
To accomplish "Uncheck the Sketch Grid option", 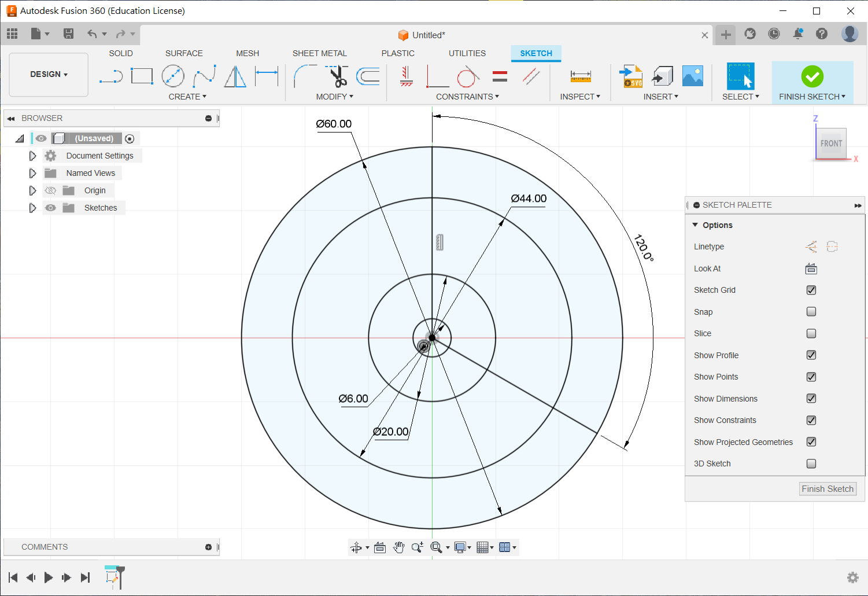I will click(x=811, y=290).
